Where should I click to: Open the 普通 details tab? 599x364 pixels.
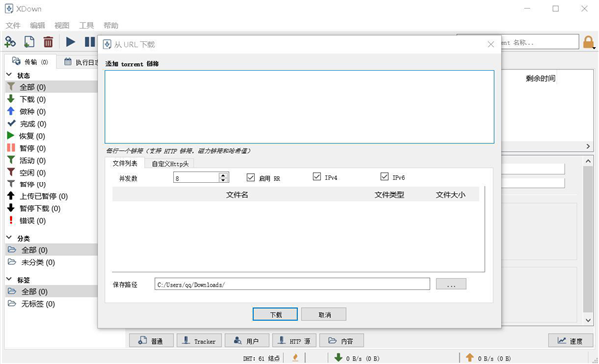pos(152,340)
